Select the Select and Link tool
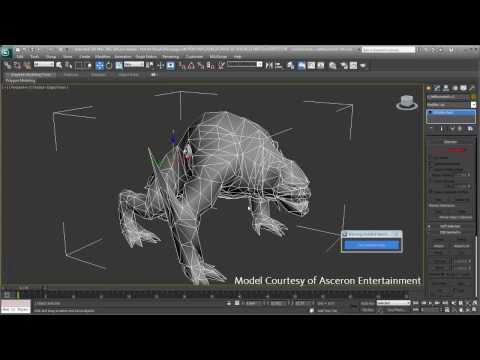The height and width of the screenshot is (360, 480). [x=7, y=65]
